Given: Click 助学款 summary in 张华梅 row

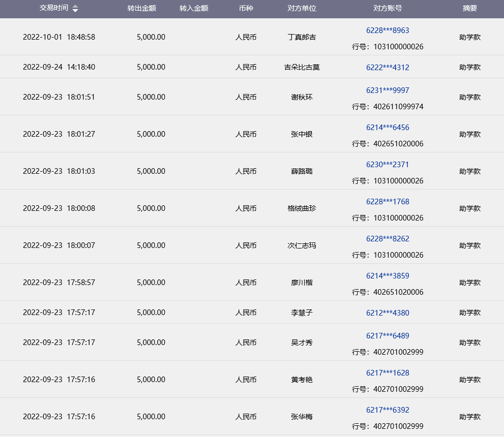Looking at the screenshot, I should (x=470, y=417).
